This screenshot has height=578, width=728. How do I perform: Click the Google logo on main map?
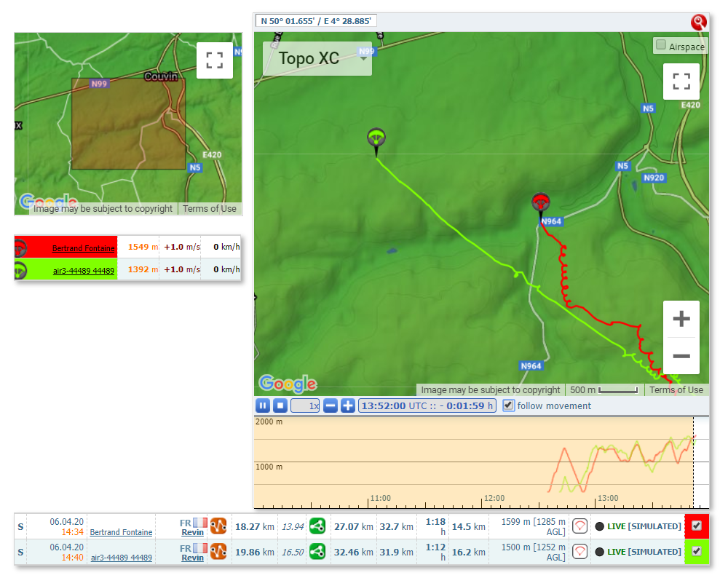[x=288, y=384]
